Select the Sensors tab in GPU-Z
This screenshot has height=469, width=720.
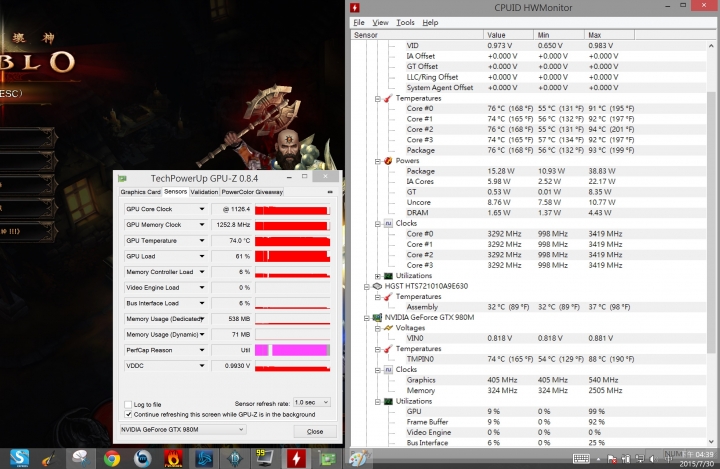tap(175, 192)
